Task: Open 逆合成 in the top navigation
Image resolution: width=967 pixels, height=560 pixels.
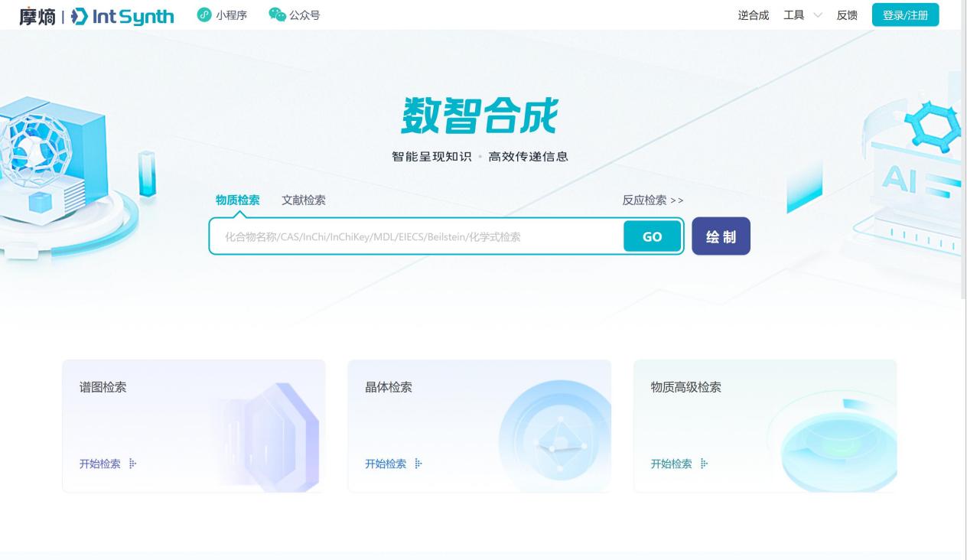Action: (x=754, y=15)
